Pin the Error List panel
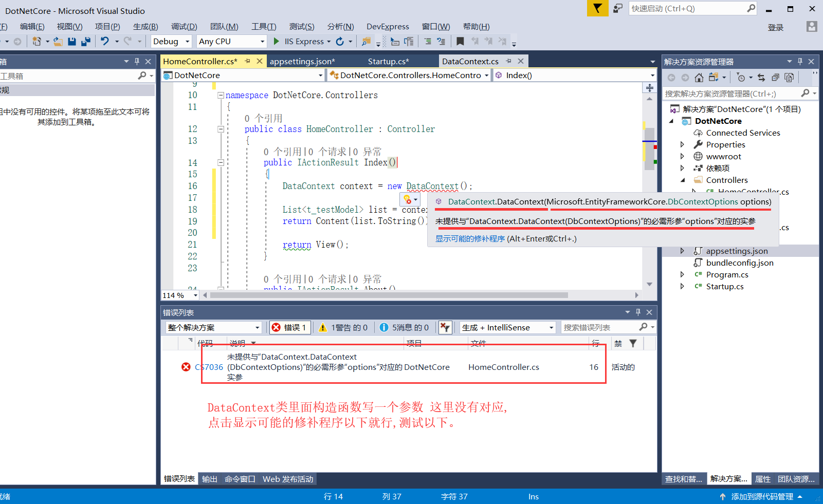 click(x=638, y=312)
